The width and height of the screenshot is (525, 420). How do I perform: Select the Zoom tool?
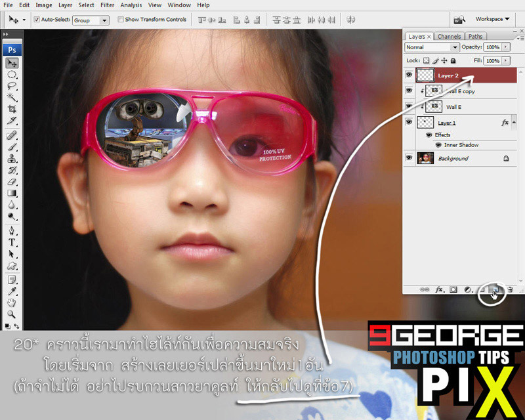tap(12, 314)
